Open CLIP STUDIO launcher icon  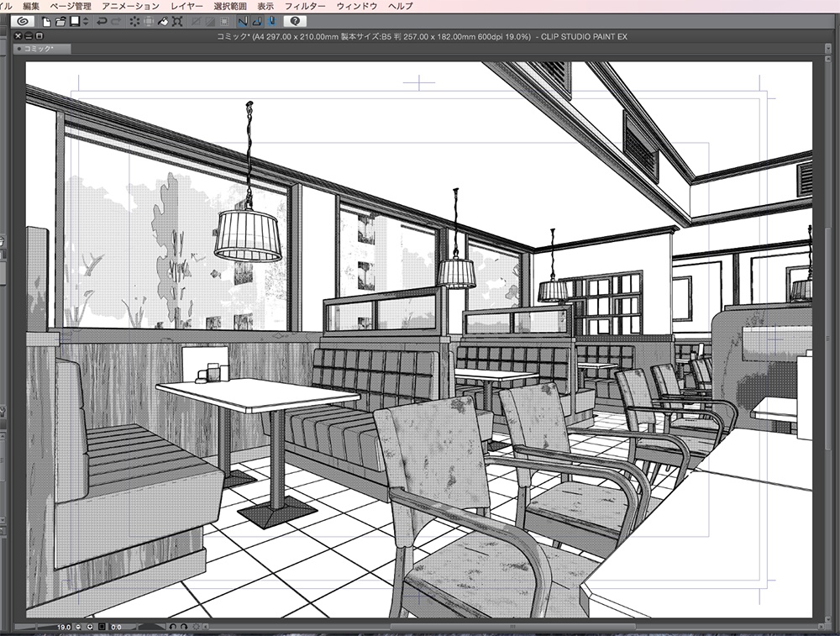(x=23, y=22)
